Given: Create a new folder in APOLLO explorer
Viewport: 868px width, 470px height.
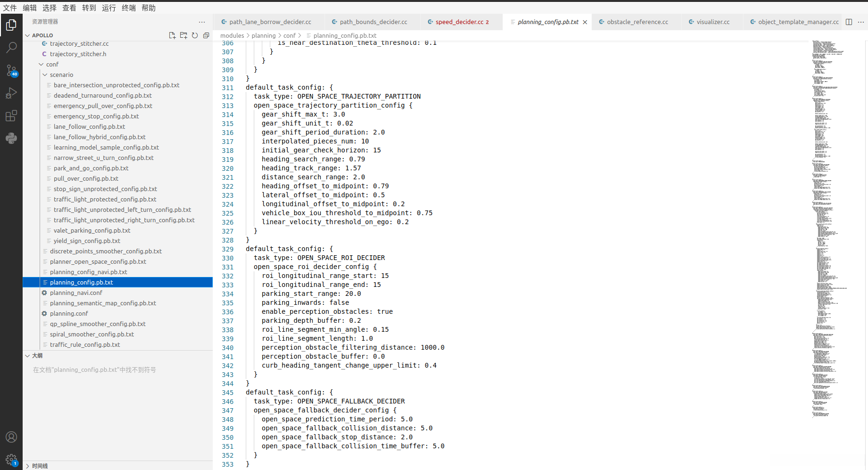Looking at the screenshot, I should 184,35.
